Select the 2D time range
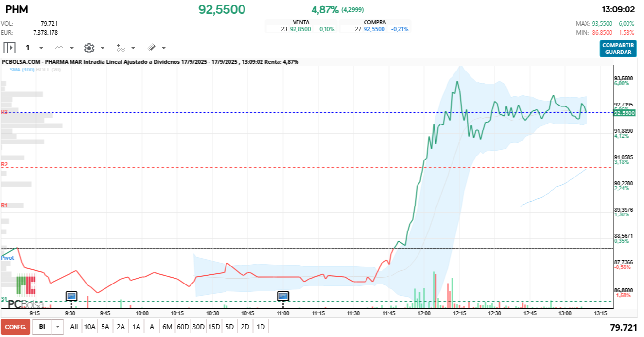Viewport: 644px width, 337px height. coord(245,327)
